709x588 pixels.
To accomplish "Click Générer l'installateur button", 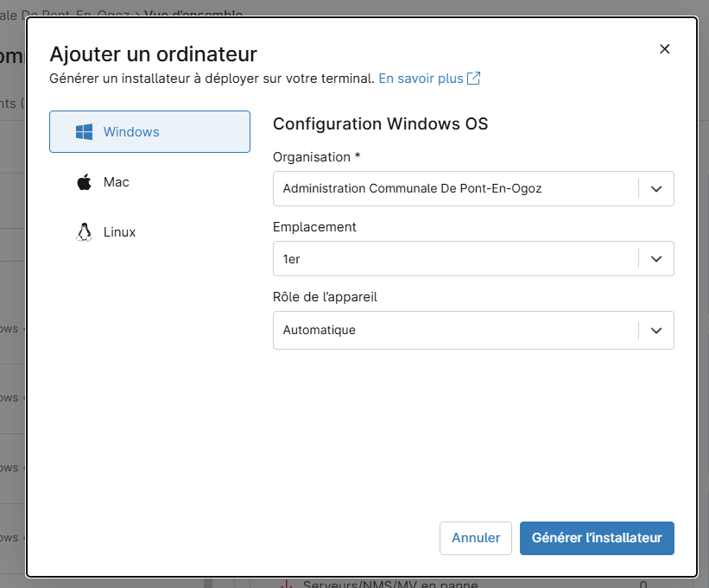I will (597, 538).
